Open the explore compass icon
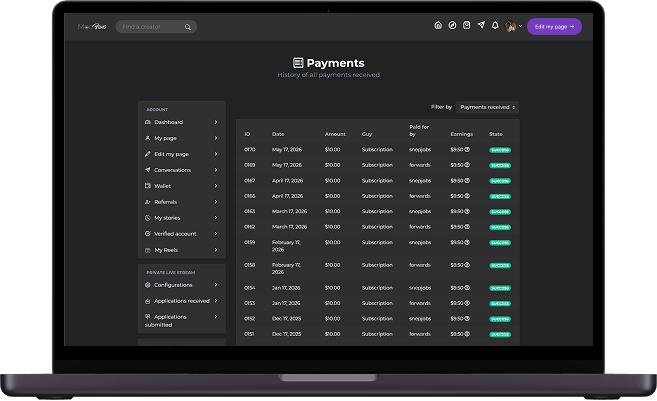Screen dimensions: 657x401 pyautogui.click(x=452, y=26)
